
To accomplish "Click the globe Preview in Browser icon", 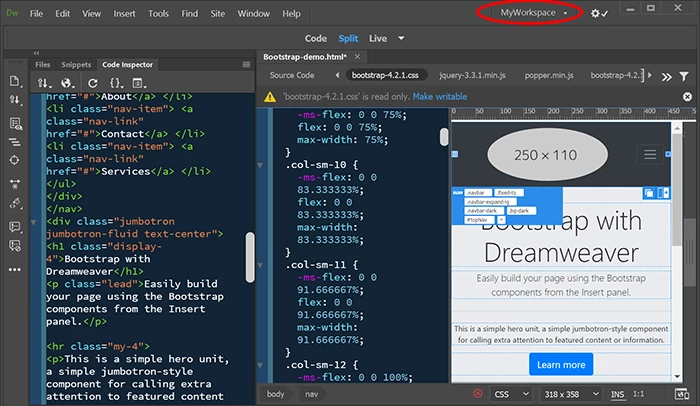I will click(67, 83).
